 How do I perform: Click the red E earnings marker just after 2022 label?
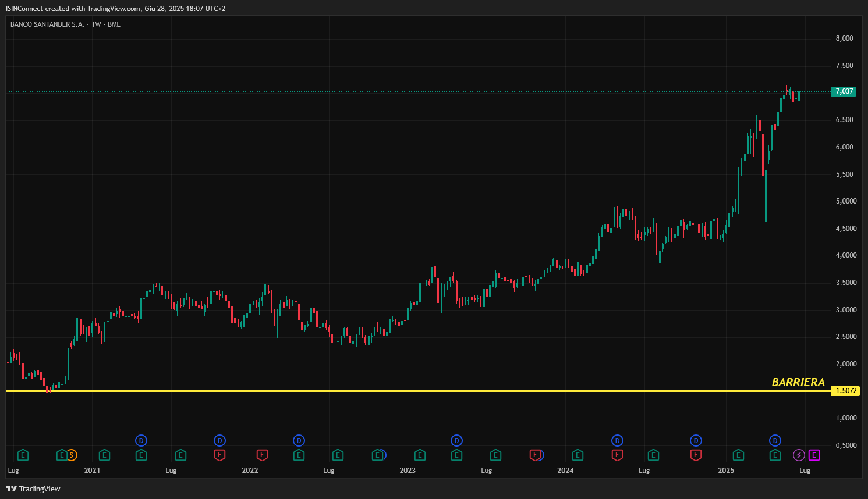click(262, 455)
